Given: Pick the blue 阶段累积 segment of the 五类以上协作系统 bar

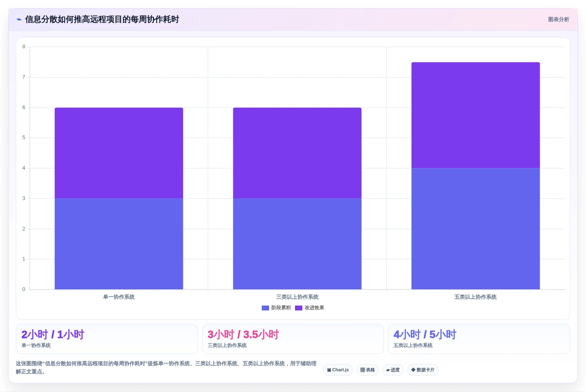Looking at the screenshot, I should [x=476, y=229].
